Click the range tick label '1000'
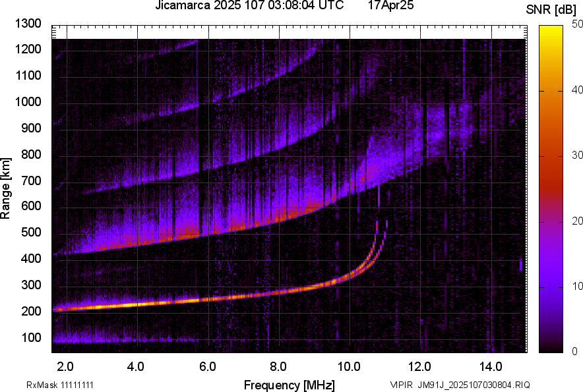This screenshot has width=583, height=392. (28, 101)
